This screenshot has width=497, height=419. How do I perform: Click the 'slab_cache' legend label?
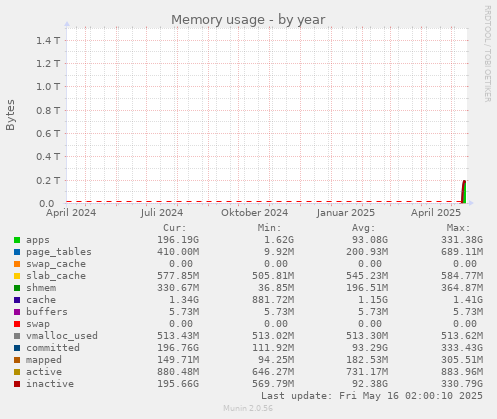click(x=56, y=276)
